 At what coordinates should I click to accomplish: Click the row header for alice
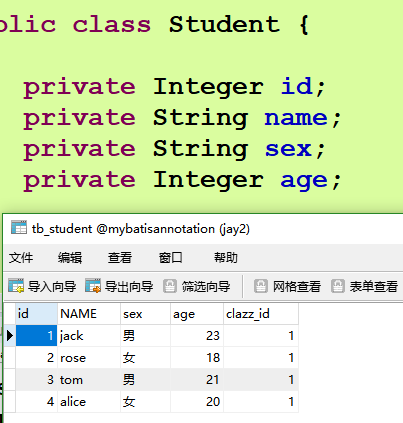pyautogui.click(x=10, y=402)
